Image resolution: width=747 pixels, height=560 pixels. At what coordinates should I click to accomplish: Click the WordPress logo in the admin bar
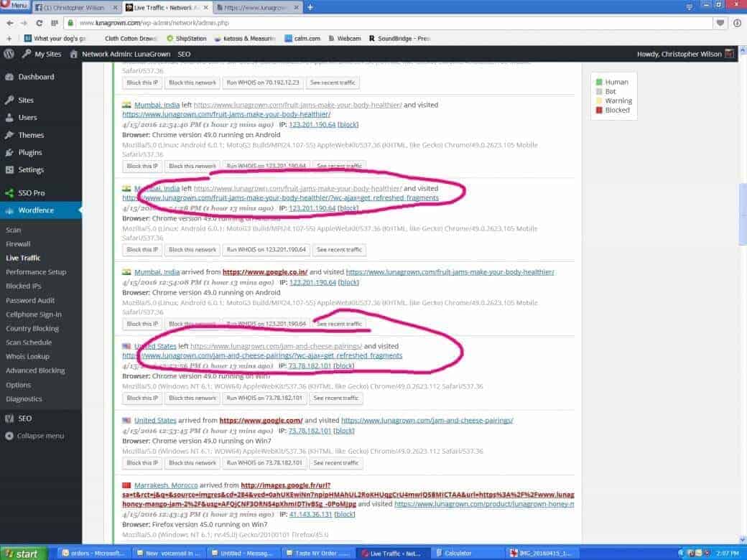9,54
